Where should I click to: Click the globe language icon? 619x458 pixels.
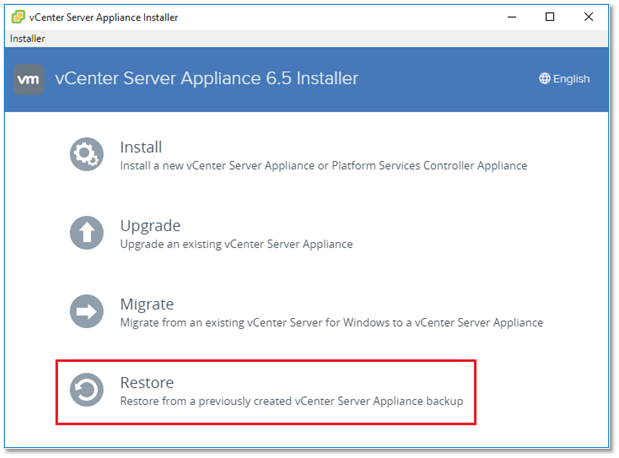[x=544, y=79]
